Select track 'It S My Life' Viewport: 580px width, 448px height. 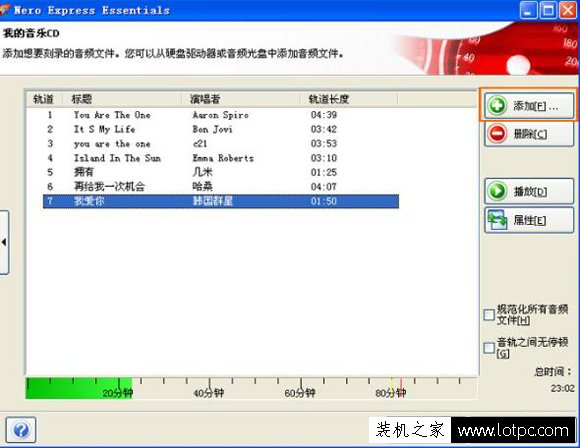[x=104, y=129]
